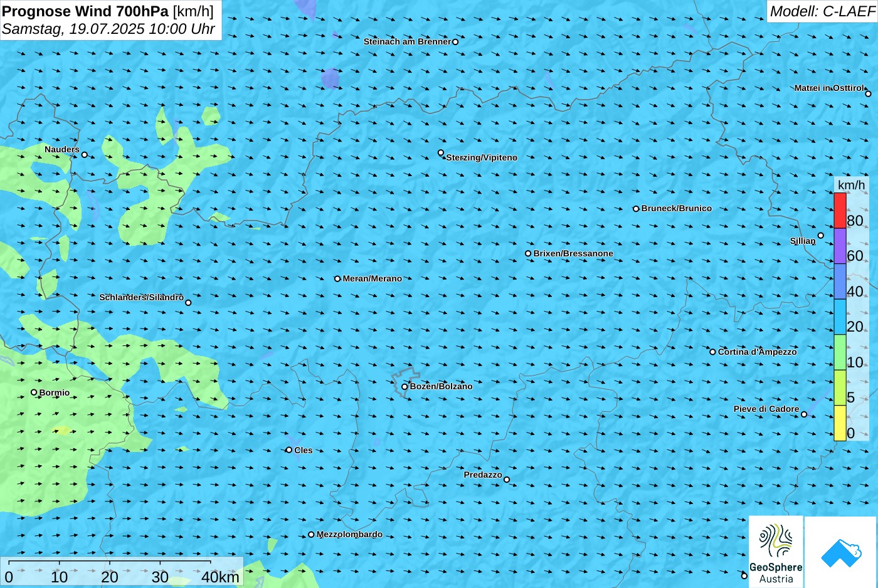The width and height of the screenshot is (878, 588).
Task: Select the Sillian map marker
Action: click(x=820, y=236)
